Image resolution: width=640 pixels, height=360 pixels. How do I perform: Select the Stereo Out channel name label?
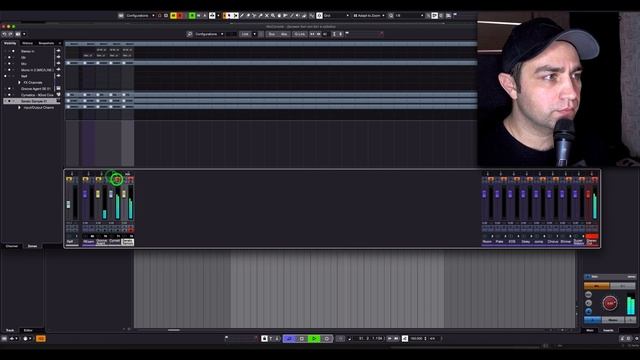click(592, 242)
